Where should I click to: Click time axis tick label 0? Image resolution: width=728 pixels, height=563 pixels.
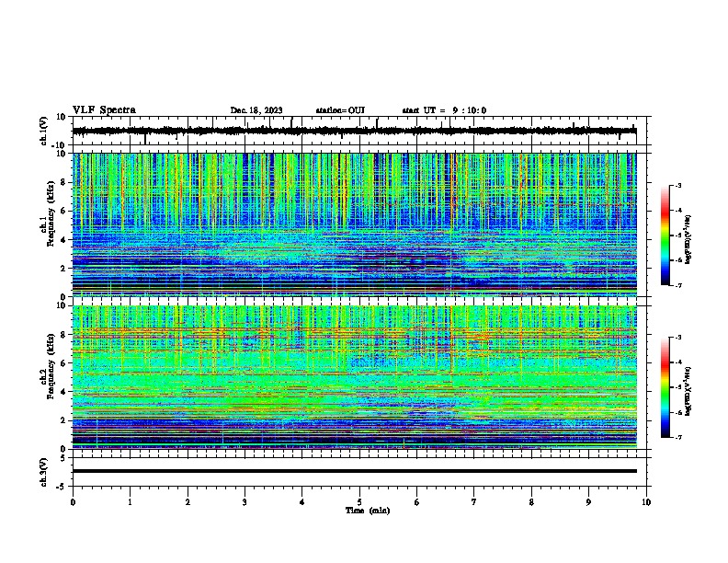tap(73, 502)
